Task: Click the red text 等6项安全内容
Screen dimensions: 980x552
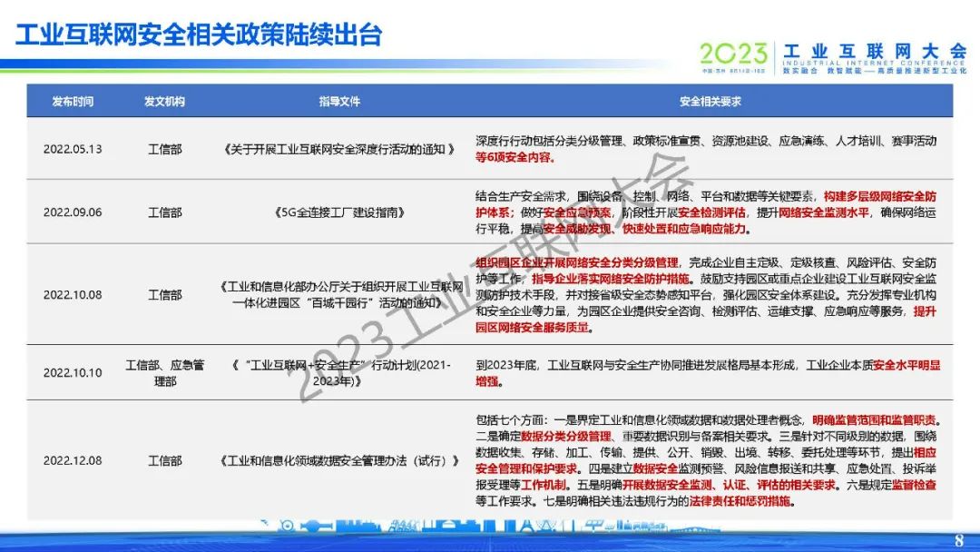Action: tap(514, 157)
